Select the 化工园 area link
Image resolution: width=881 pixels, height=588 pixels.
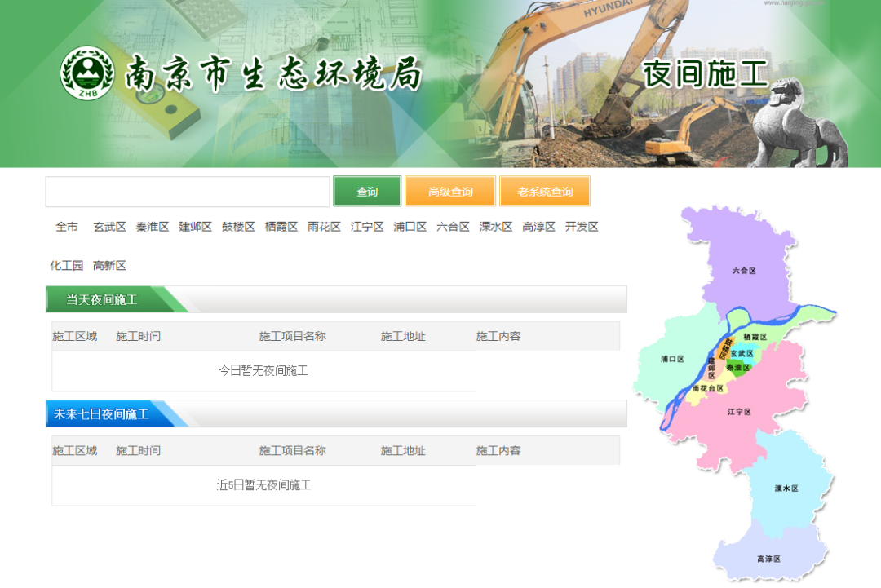tap(67, 266)
